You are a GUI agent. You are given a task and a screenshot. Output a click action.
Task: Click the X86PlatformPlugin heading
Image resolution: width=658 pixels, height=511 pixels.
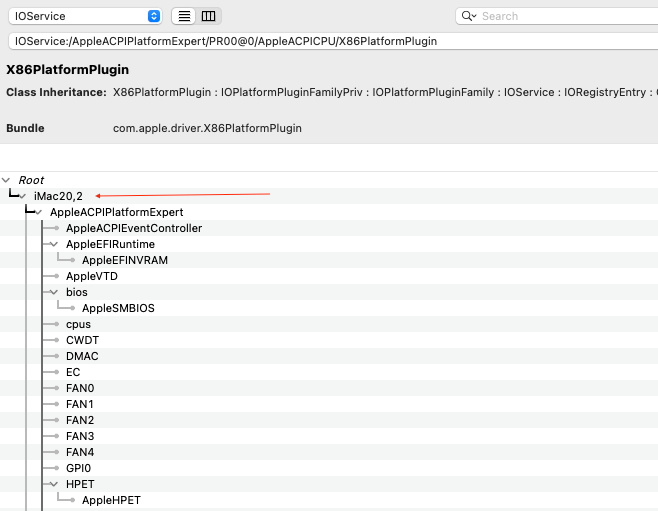pos(68,70)
